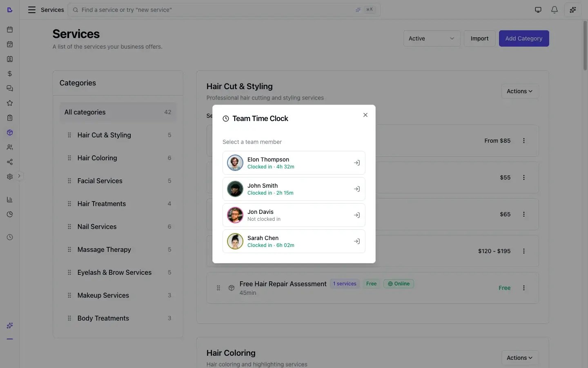Open the AI sparkle icon at sidebar bottom
The height and width of the screenshot is (368, 588).
(10, 325)
